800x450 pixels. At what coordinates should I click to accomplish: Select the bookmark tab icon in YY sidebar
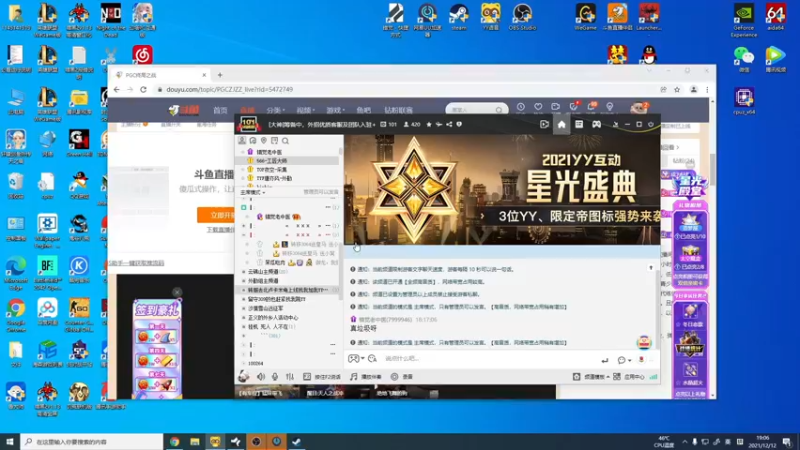(274, 141)
